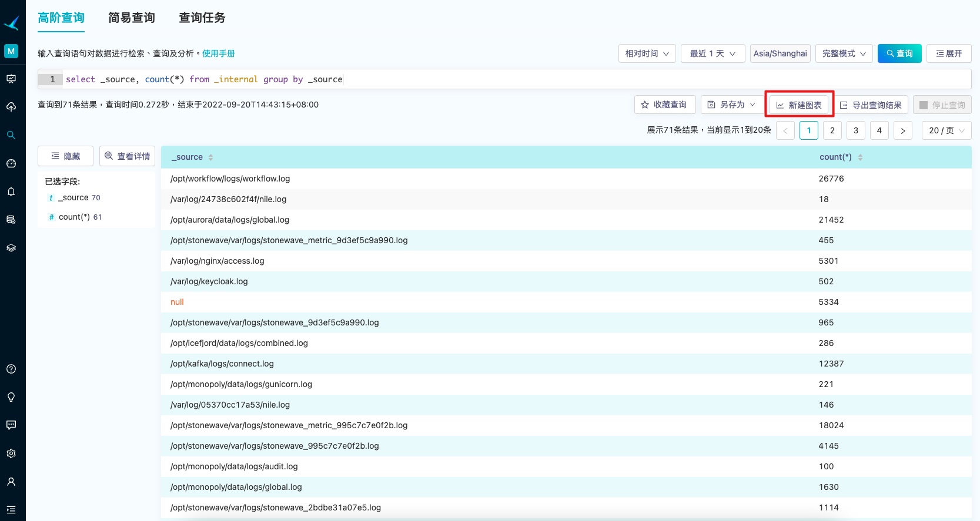Screen dimensions: 980x521
Task: Switch to 查询任务 tab
Action: pos(202,18)
